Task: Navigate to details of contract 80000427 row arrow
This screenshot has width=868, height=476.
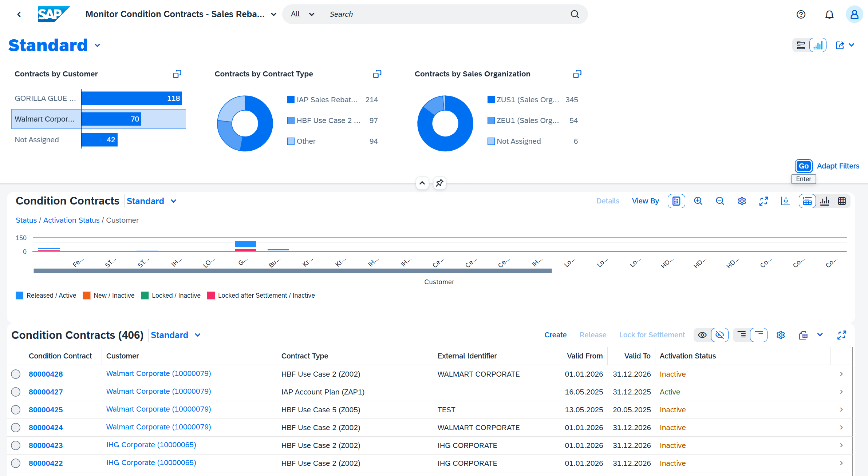Action: 841,392
